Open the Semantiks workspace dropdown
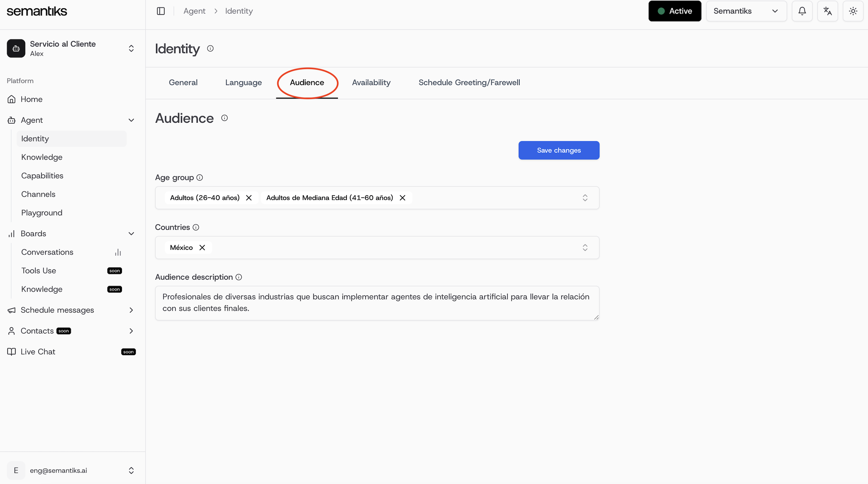 (746, 11)
